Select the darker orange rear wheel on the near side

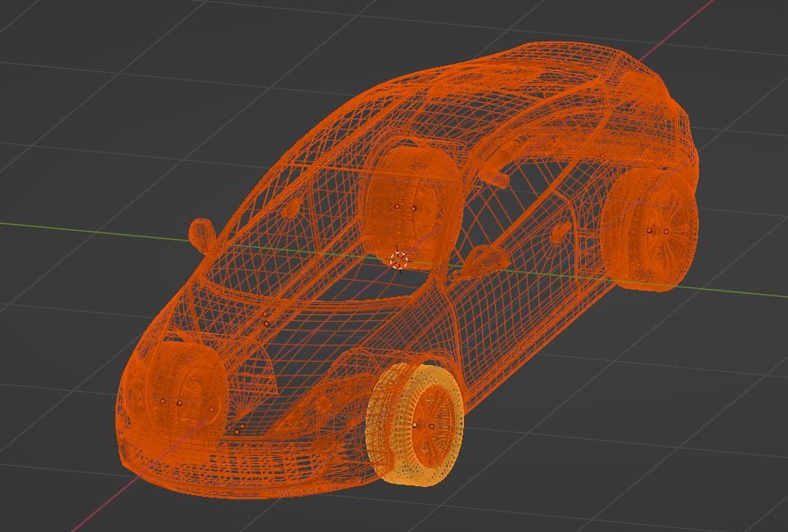tap(649, 230)
